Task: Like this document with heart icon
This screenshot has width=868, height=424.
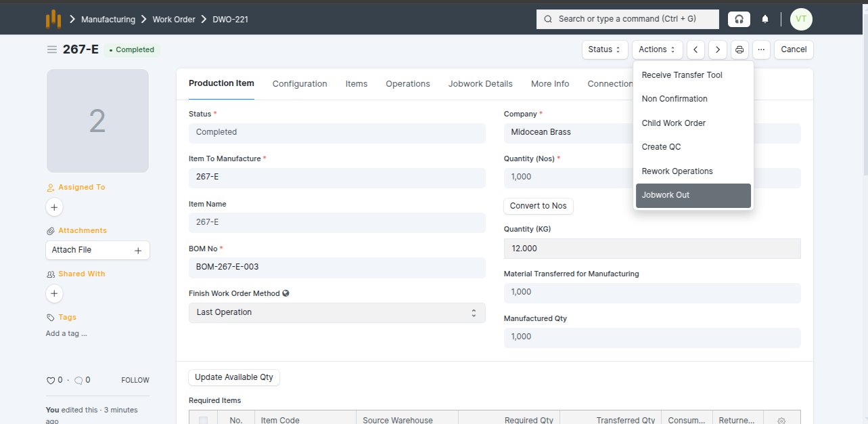Action: click(51, 381)
